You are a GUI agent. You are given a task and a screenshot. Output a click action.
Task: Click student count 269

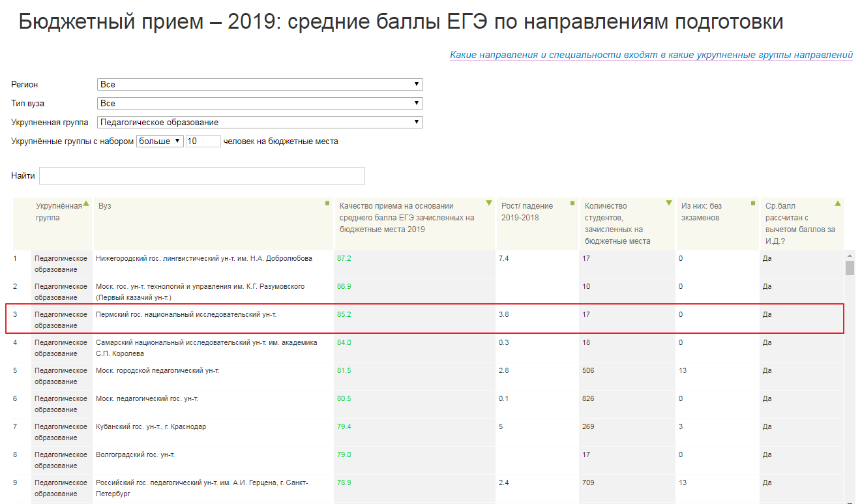click(x=589, y=426)
